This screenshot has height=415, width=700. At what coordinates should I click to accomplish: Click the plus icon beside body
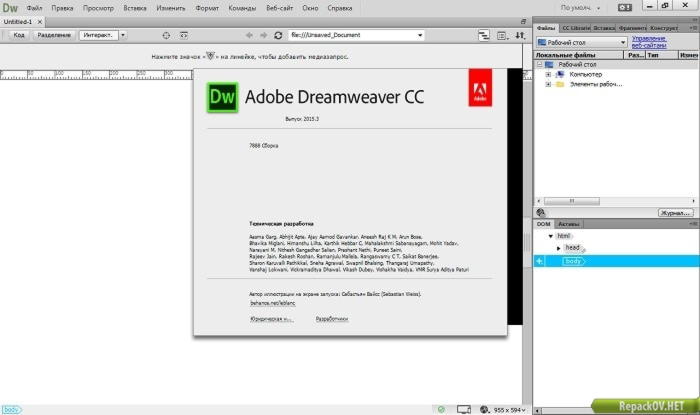(540, 261)
